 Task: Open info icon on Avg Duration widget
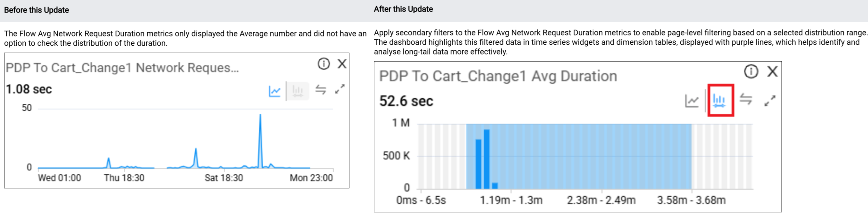751,72
